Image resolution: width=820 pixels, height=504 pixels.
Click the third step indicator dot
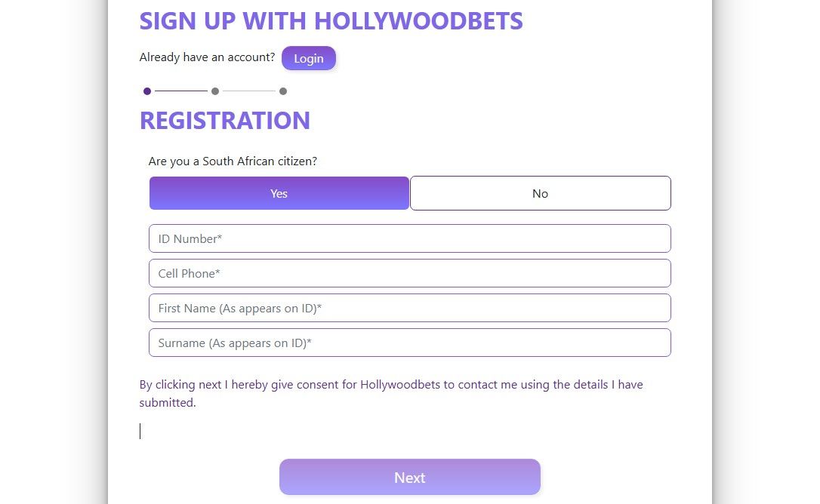point(283,91)
